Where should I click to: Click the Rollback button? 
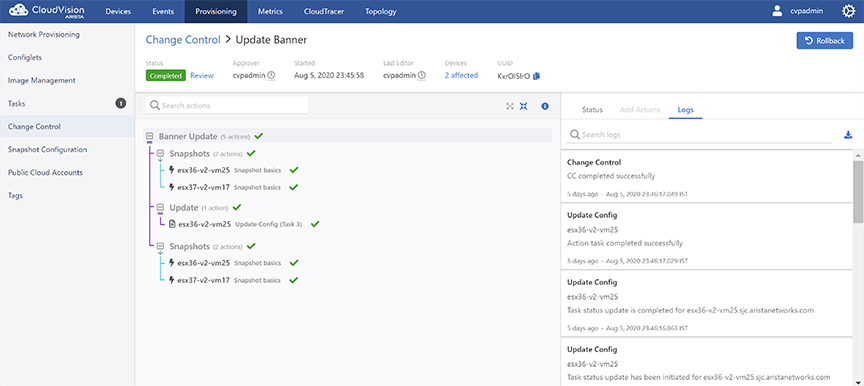(x=824, y=40)
